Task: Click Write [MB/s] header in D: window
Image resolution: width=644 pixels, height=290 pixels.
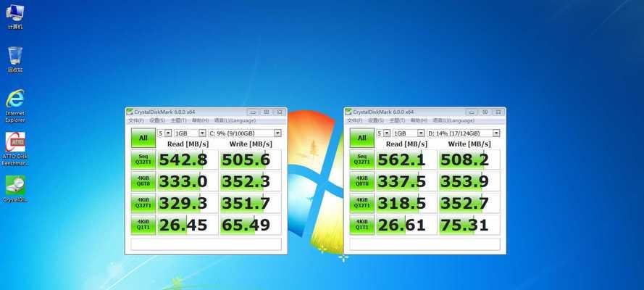Action: tap(469, 144)
